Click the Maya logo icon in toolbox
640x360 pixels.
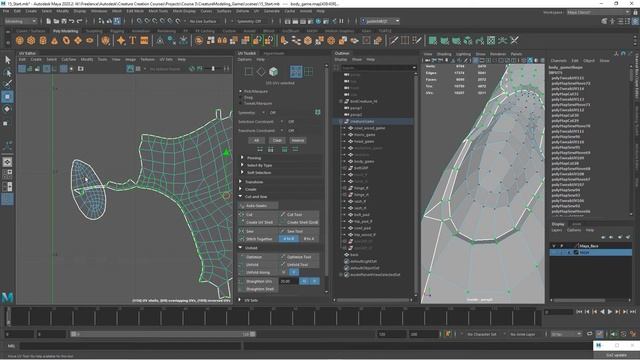pos(7,297)
